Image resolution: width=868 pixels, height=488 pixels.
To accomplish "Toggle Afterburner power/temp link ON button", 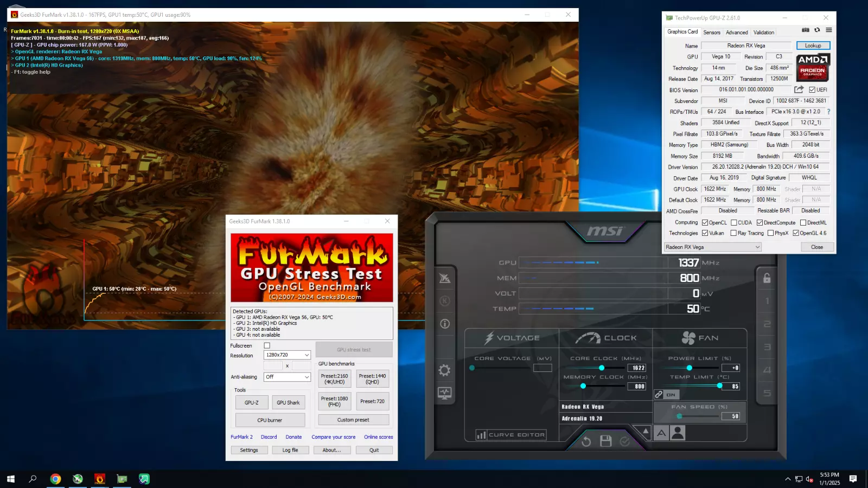I will coord(666,395).
